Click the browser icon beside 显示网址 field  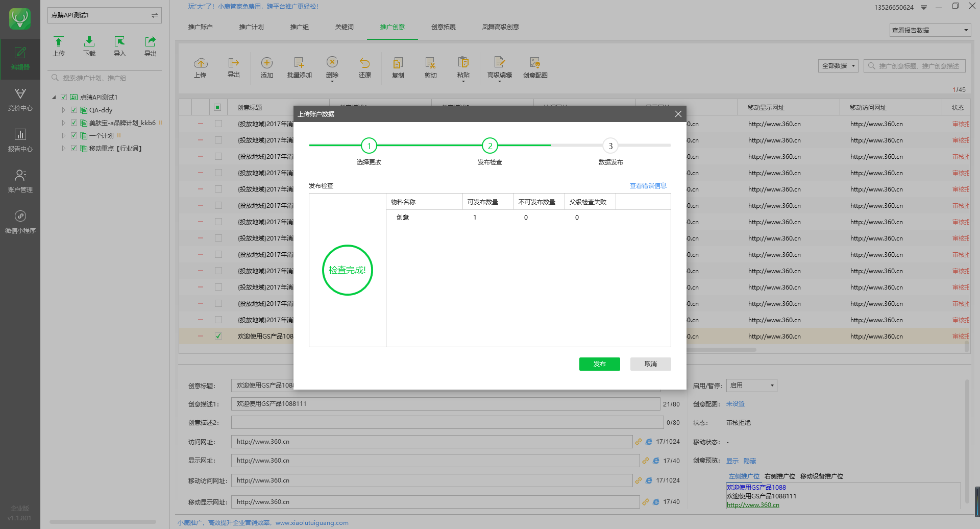(x=656, y=461)
